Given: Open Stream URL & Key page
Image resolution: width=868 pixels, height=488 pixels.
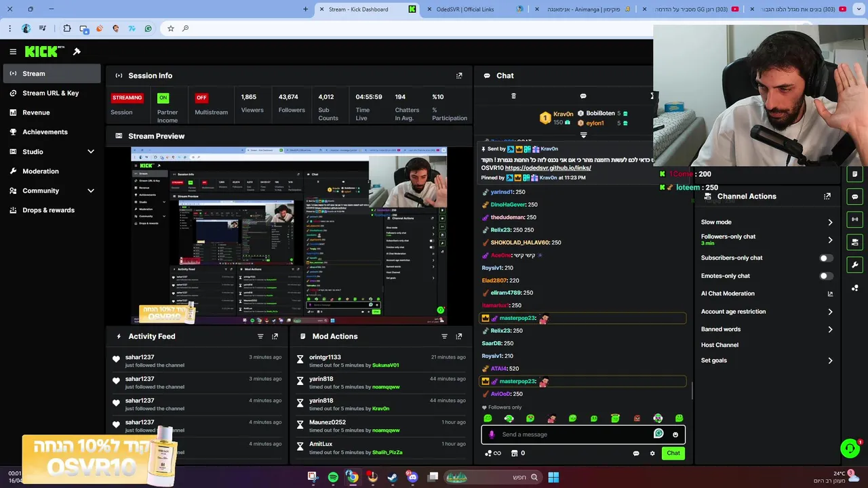Looking at the screenshot, I should click(52, 93).
